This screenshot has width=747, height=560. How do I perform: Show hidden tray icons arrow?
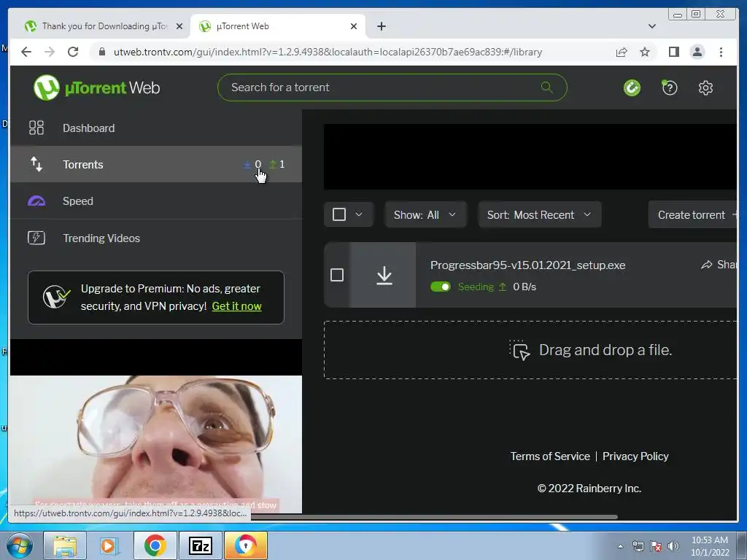point(620,546)
